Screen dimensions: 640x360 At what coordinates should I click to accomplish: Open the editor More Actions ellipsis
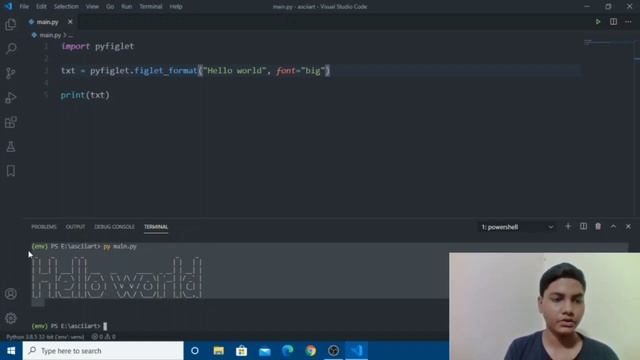(628, 22)
